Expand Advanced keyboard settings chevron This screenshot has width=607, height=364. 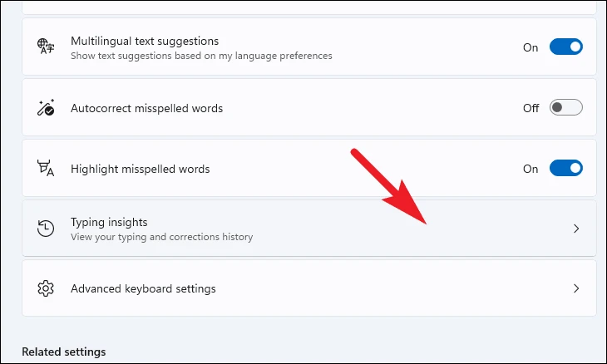pos(576,288)
